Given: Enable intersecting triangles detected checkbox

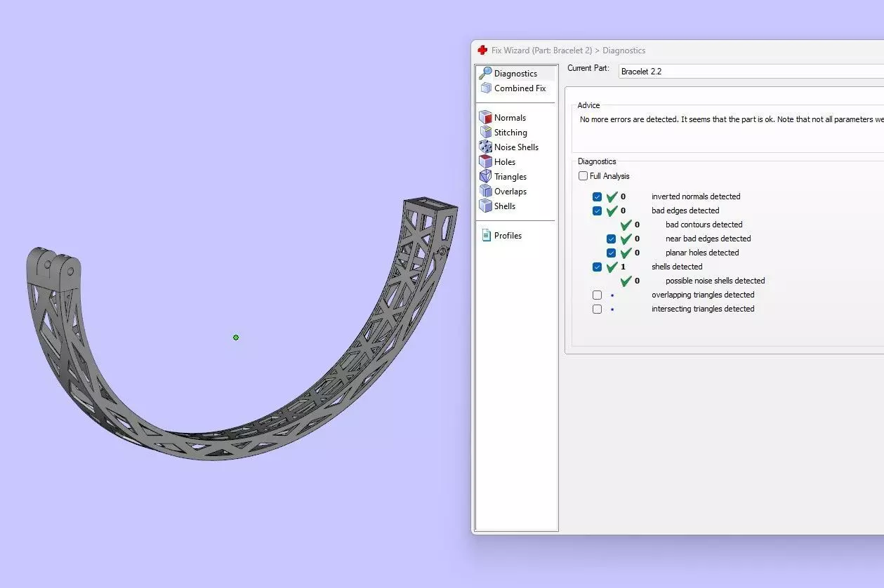Looking at the screenshot, I should coord(597,309).
